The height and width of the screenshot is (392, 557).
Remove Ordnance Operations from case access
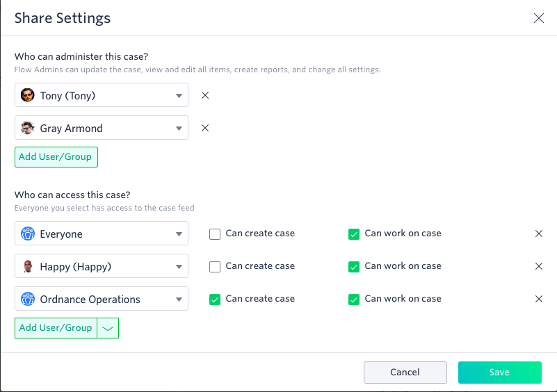(538, 299)
